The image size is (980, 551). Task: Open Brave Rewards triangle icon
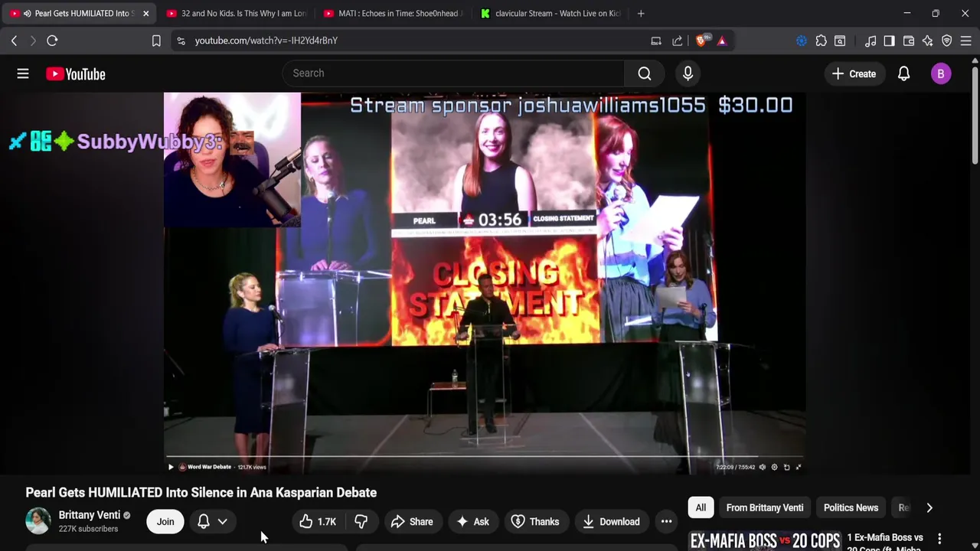click(721, 41)
